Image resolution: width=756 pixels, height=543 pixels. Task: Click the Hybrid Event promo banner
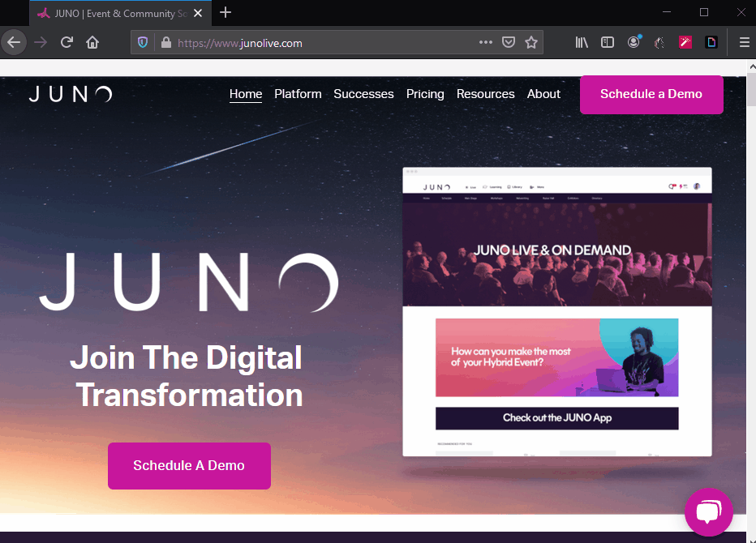(x=557, y=357)
